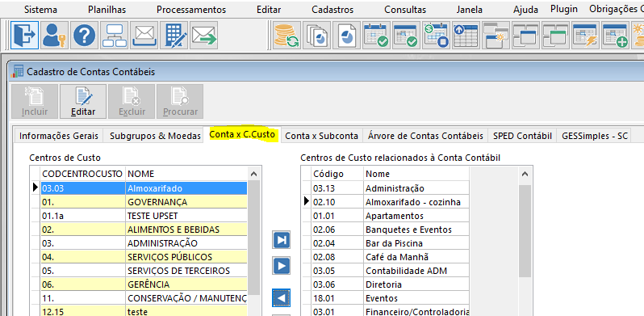
Task: Click the left list scroll-up arrow
Action: [x=254, y=174]
